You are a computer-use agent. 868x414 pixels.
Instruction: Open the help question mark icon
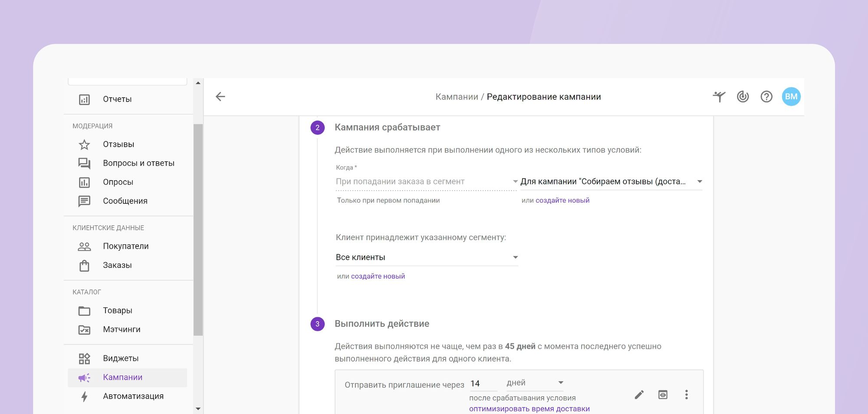(766, 97)
